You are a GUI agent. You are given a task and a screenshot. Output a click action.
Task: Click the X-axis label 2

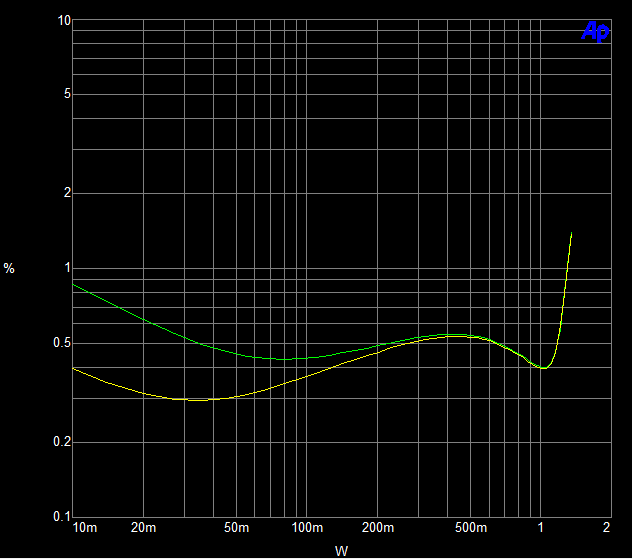tap(606, 528)
